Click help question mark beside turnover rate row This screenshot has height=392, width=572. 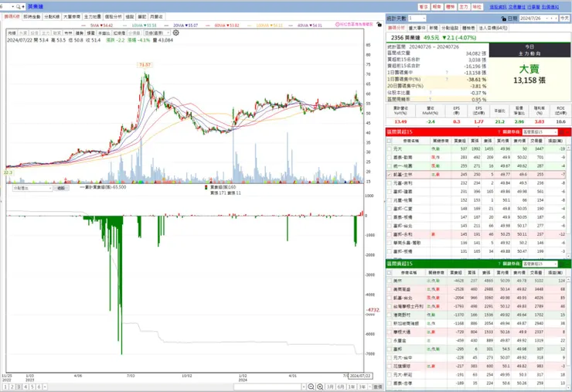(x=431, y=99)
